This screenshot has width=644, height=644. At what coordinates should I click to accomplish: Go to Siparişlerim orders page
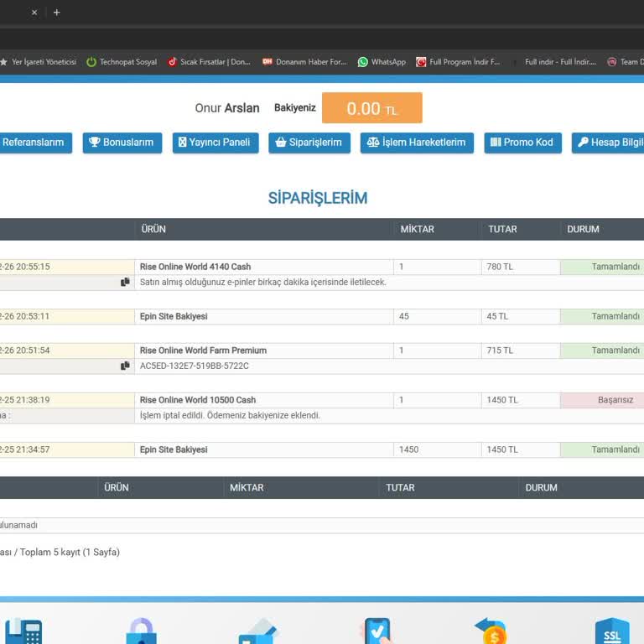(309, 143)
